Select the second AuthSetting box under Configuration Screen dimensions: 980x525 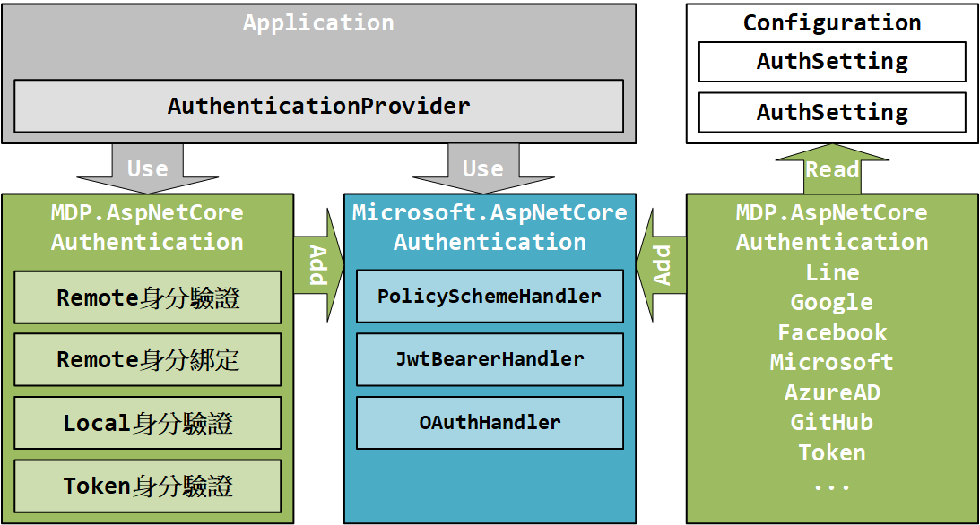(x=832, y=112)
